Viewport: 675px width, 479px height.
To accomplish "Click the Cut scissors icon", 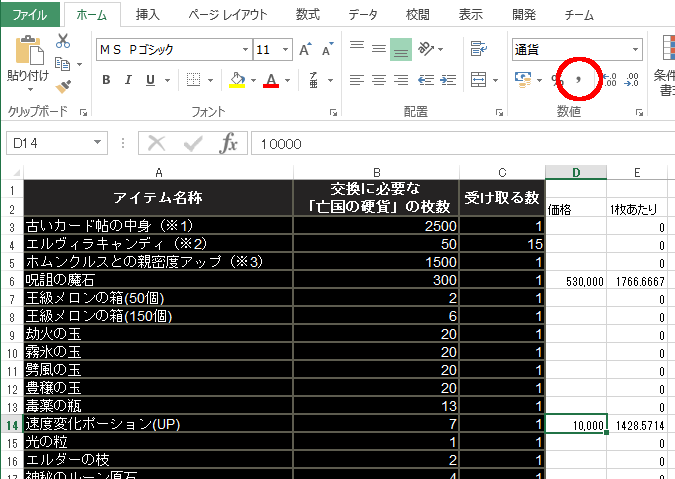I will pyautogui.click(x=63, y=41).
